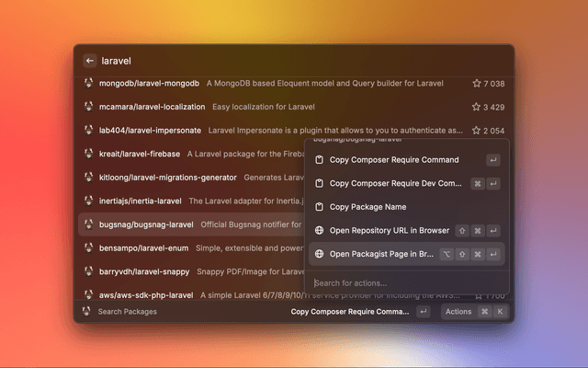Select the kitloong/laravel-migrations-generator result
Screen dimensions: 588x368
(x=165, y=178)
